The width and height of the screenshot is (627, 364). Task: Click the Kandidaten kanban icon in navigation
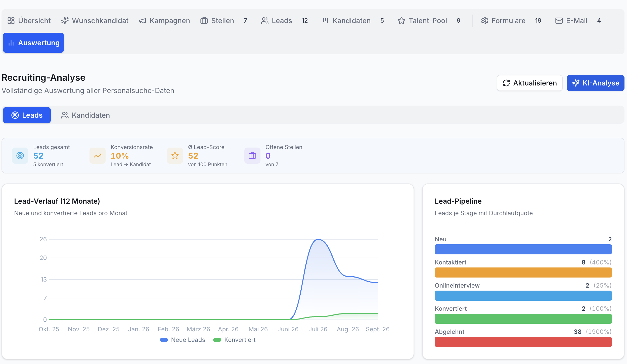(326, 21)
